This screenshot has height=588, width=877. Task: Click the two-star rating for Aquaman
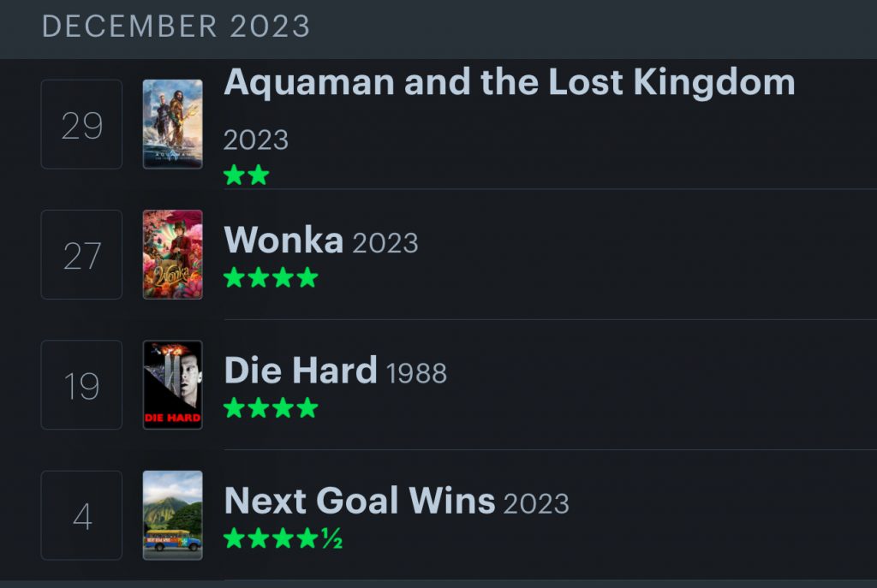pos(246,175)
